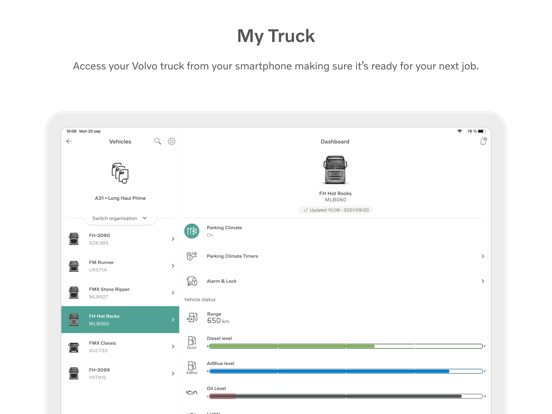The image size is (552, 414).
Task: Tap the Diesel pump icon
Action: point(192,342)
